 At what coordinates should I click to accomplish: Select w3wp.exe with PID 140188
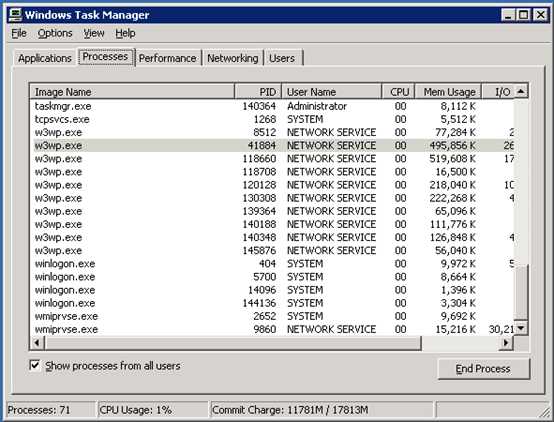[272, 224]
